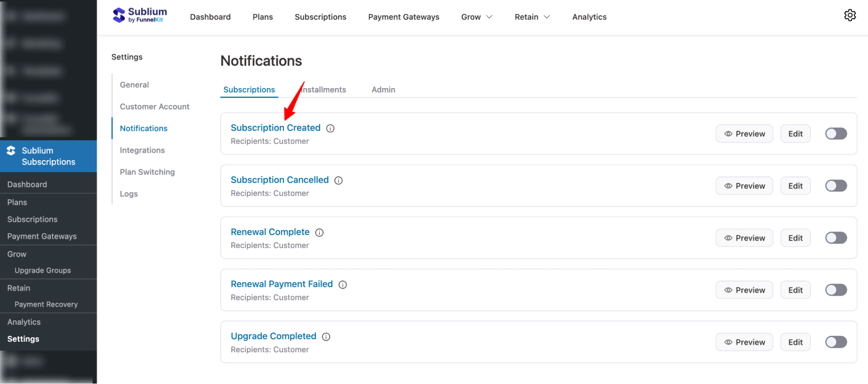Enable the Upgrade Completed notification switch
The image size is (868, 384).
835,342
